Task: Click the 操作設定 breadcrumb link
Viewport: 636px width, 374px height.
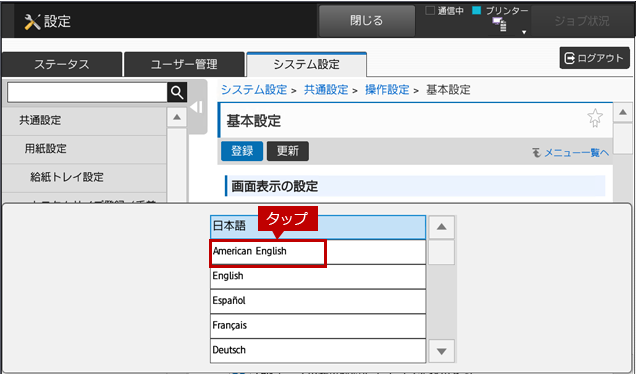Action: (387, 90)
